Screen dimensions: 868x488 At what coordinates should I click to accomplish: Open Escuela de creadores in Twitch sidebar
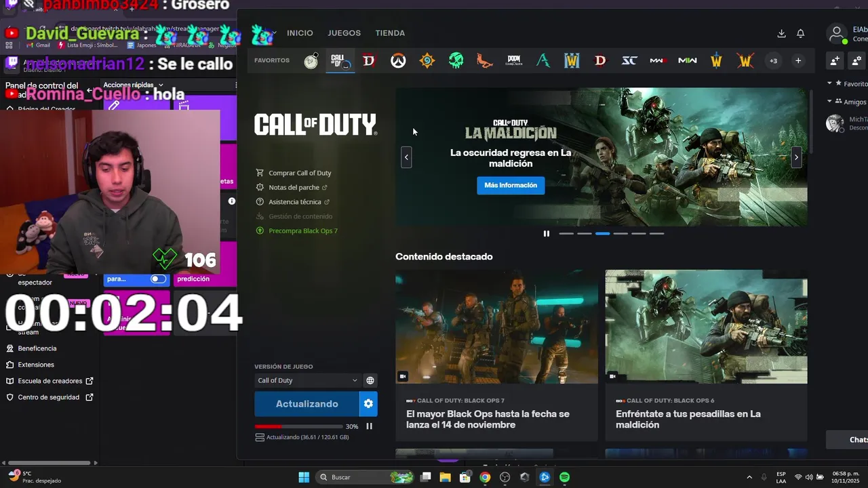pos(50,381)
